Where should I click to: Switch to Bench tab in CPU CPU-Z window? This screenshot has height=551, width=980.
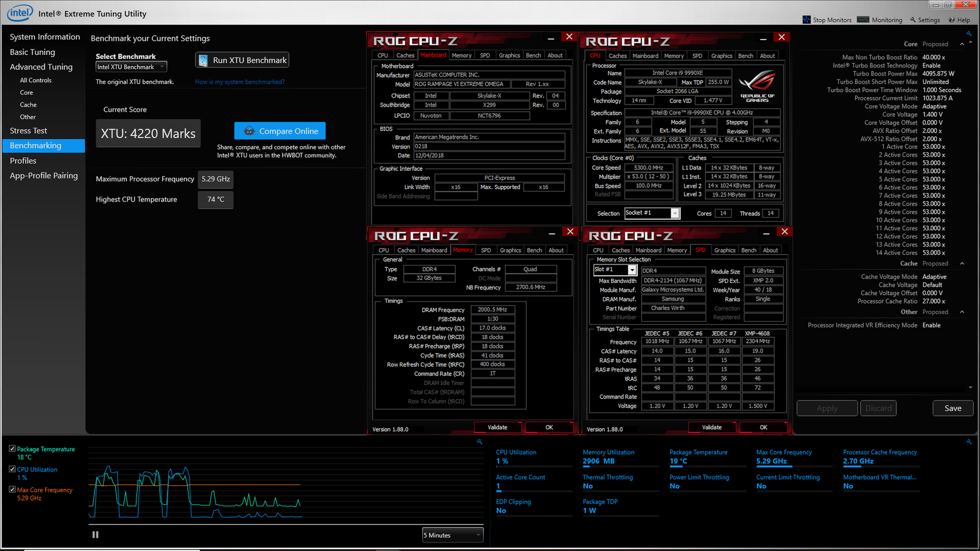point(745,56)
